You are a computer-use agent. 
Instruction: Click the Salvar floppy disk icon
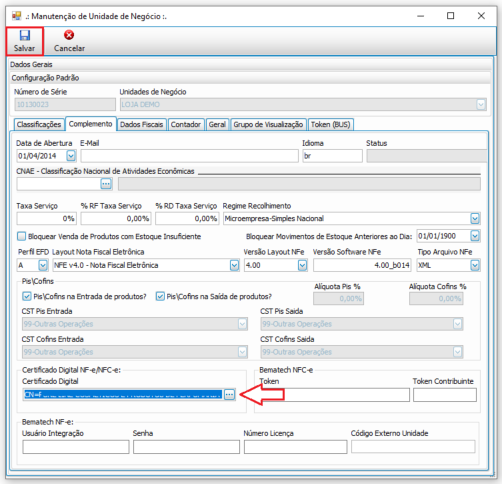pos(25,35)
